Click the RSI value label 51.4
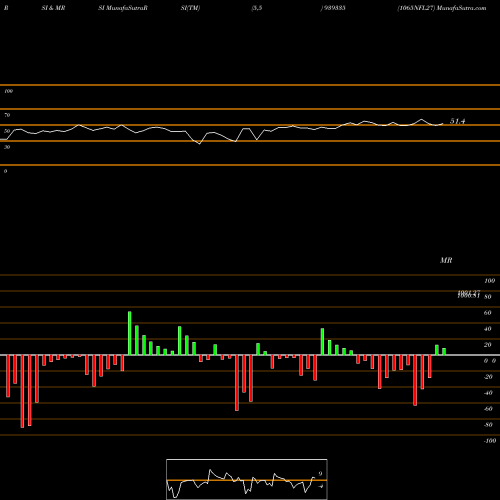 [x=457, y=121]
